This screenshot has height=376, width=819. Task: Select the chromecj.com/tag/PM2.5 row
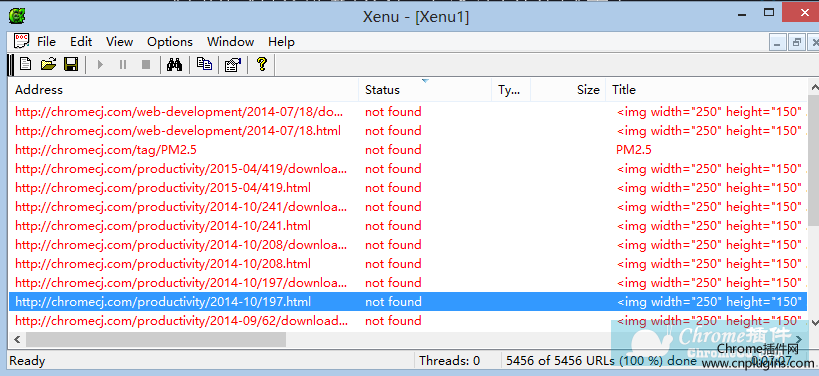[x=408, y=150]
